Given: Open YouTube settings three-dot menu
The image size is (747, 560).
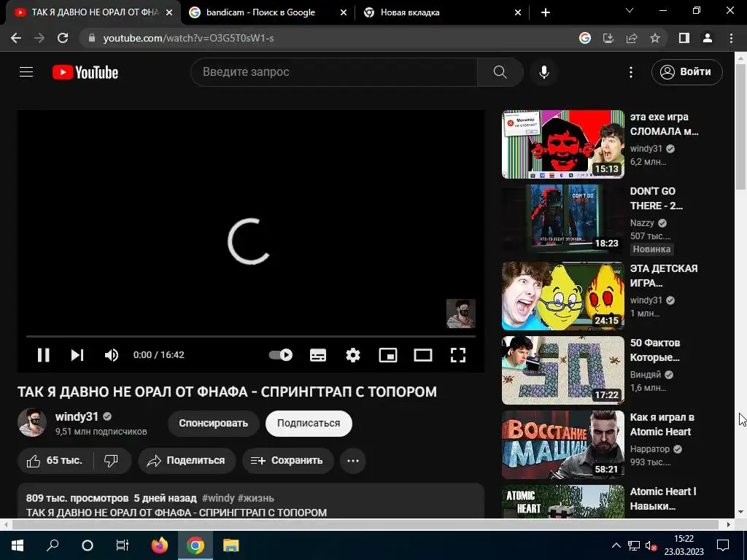Looking at the screenshot, I should 631,72.
